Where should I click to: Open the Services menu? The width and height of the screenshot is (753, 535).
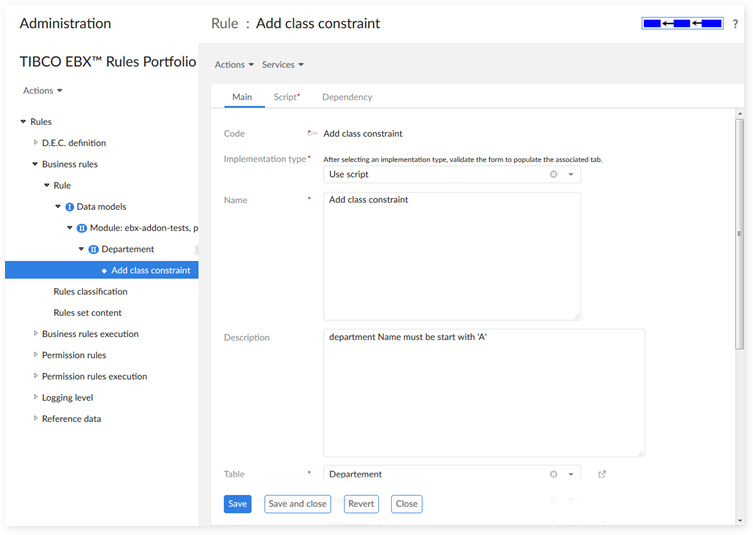click(x=283, y=65)
